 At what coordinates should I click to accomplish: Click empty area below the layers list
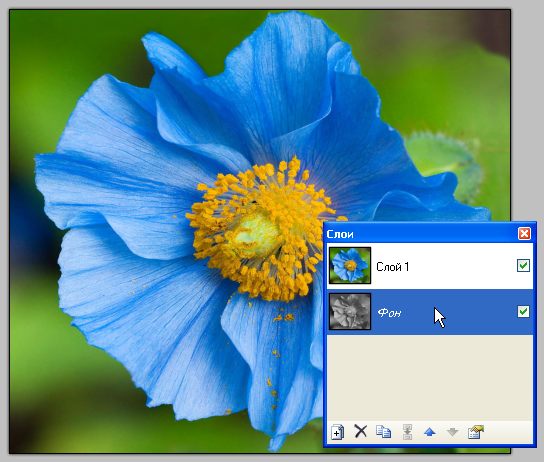click(430, 377)
